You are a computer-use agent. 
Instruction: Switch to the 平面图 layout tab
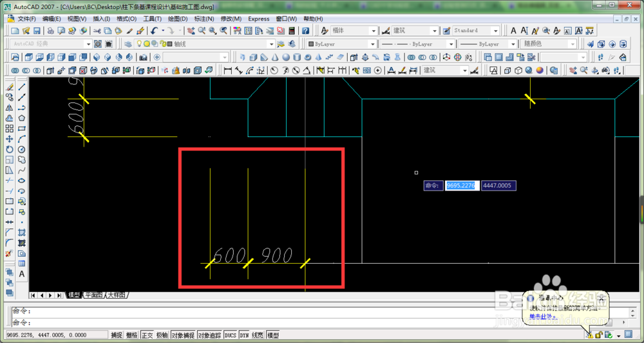93,295
